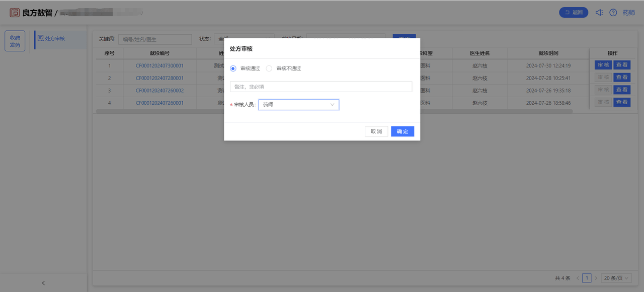Open the help question-mark icon
This screenshot has width=644, height=292.
[613, 13]
